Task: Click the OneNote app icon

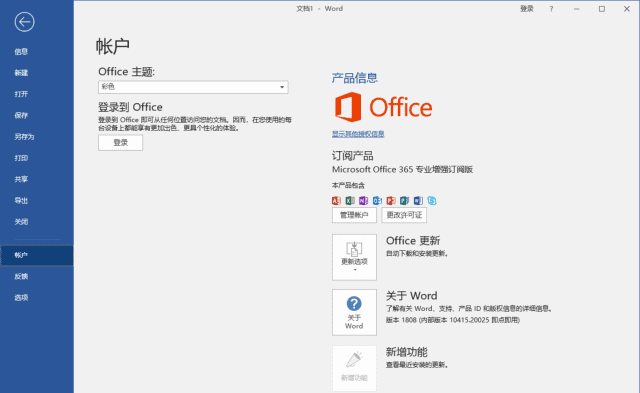Action: tap(363, 200)
